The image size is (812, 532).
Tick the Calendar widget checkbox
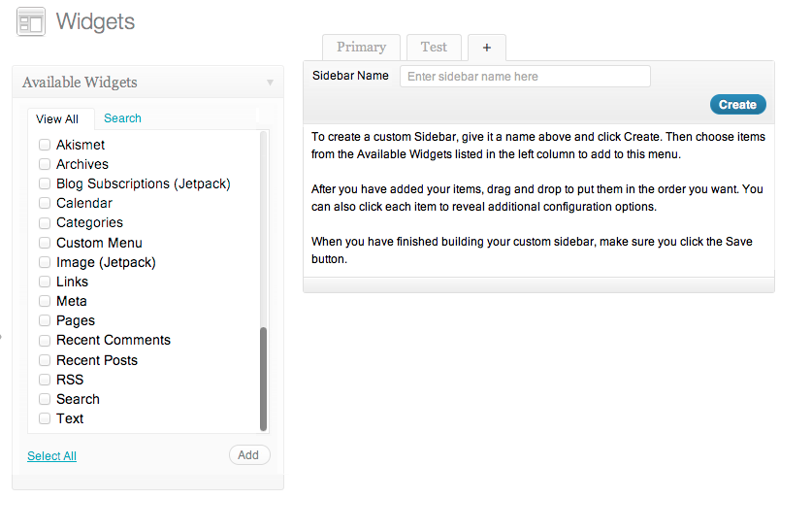click(45, 203)
